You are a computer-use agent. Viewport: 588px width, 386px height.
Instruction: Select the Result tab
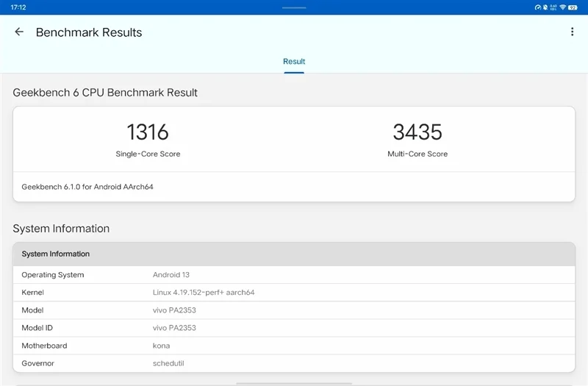point(294,62)
